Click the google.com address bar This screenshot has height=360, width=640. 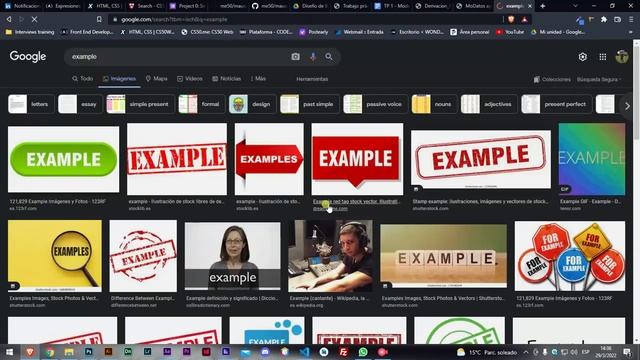pos(306,19)
